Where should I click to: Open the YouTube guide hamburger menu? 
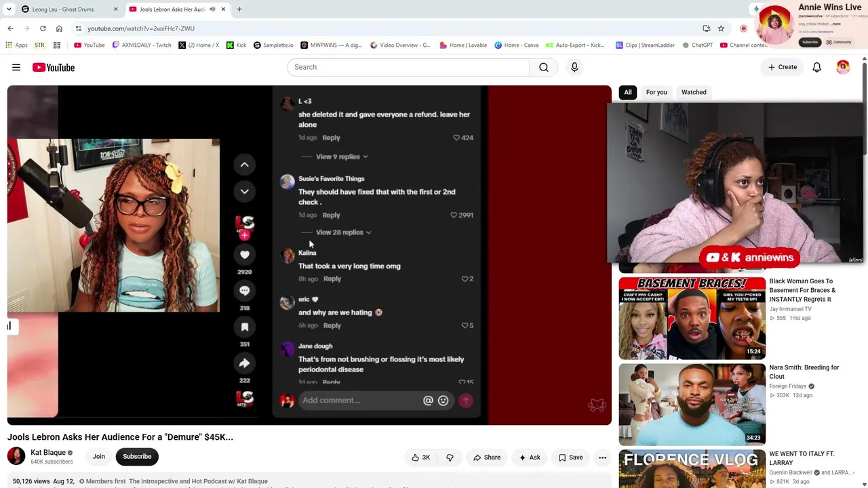click(16, 67)
